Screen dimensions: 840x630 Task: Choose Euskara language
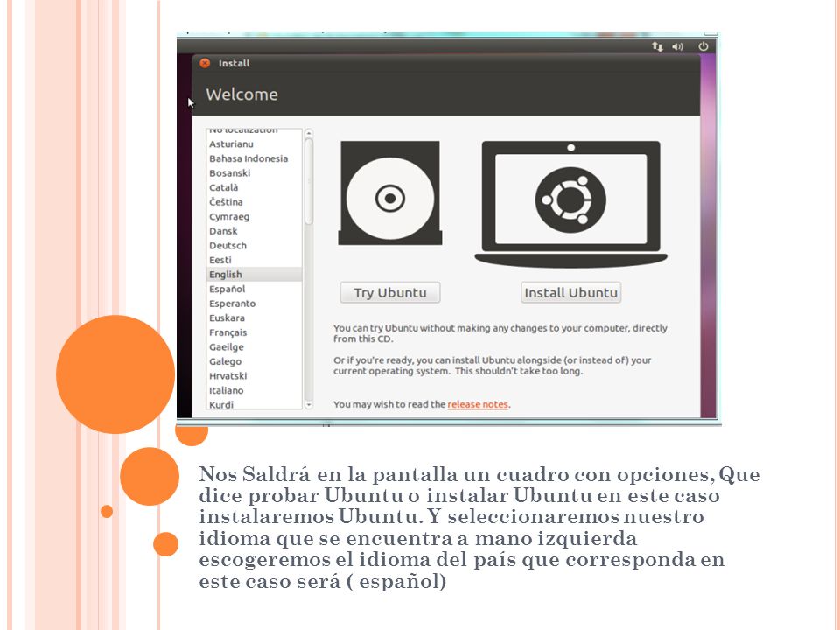255,318
